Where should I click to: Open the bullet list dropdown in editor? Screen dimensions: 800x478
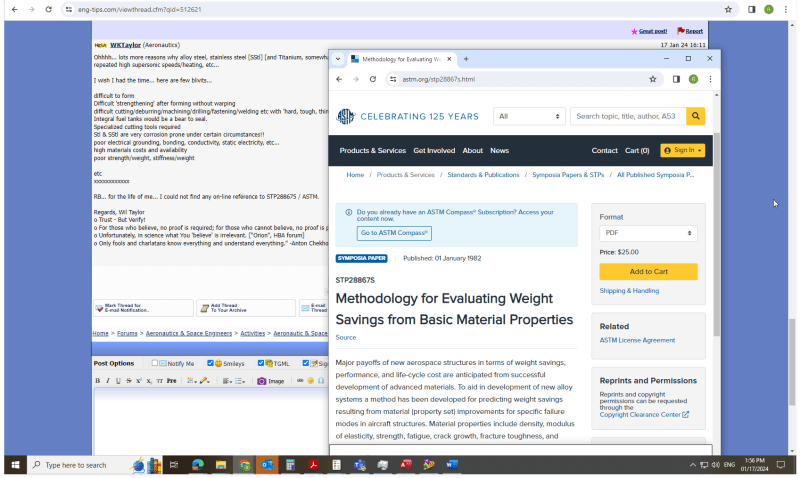tap(240, 381)
